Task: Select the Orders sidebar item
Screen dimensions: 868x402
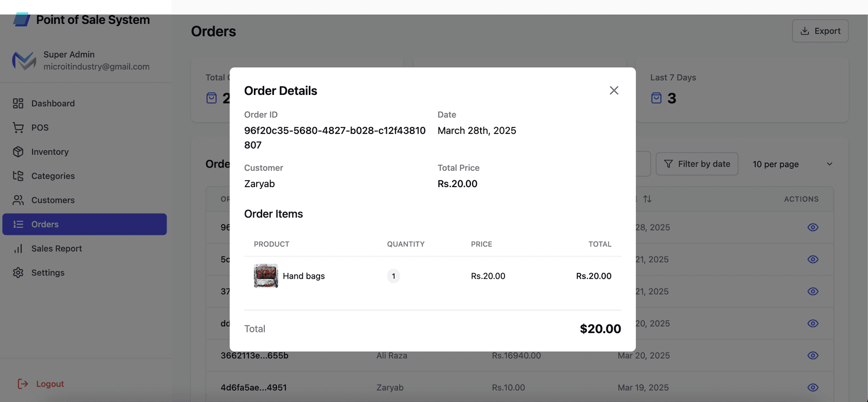Action: 85,224
